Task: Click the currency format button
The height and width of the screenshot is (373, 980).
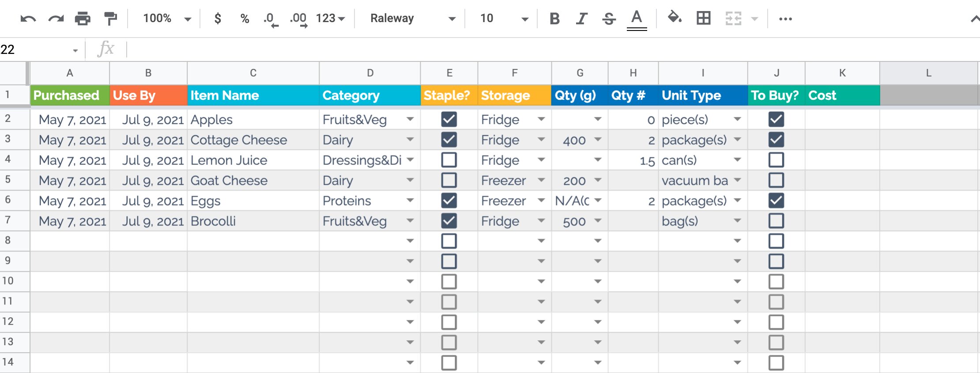Action: click(x=218, y=19)
